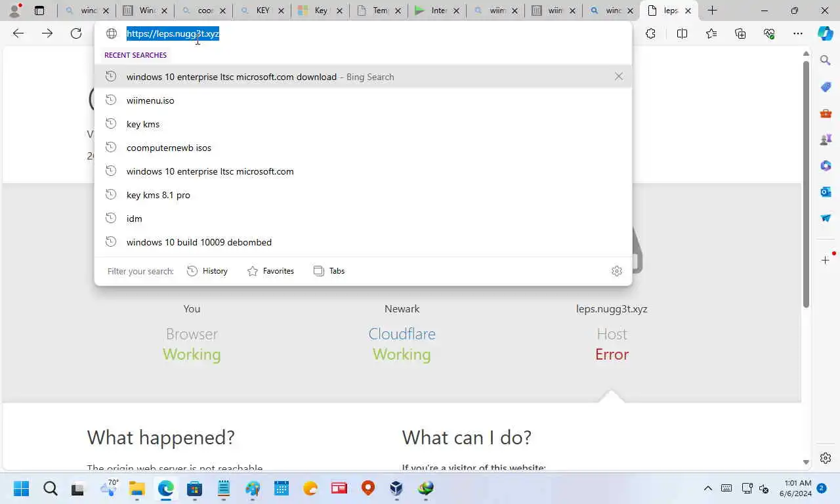Filter suggestions by History
The width and height of the screenshot is (840, 504).
click(x=207, y=271)
